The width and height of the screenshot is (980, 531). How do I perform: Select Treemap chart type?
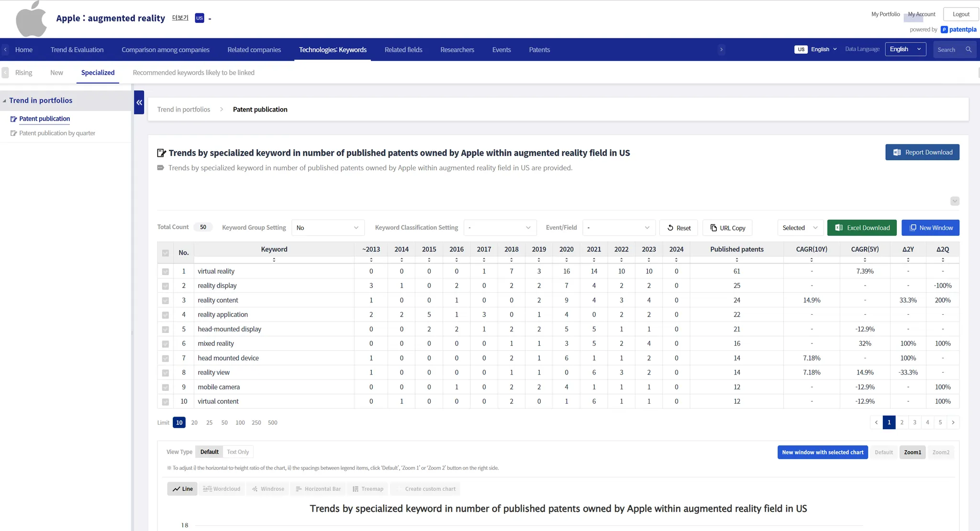coord(368,489)
